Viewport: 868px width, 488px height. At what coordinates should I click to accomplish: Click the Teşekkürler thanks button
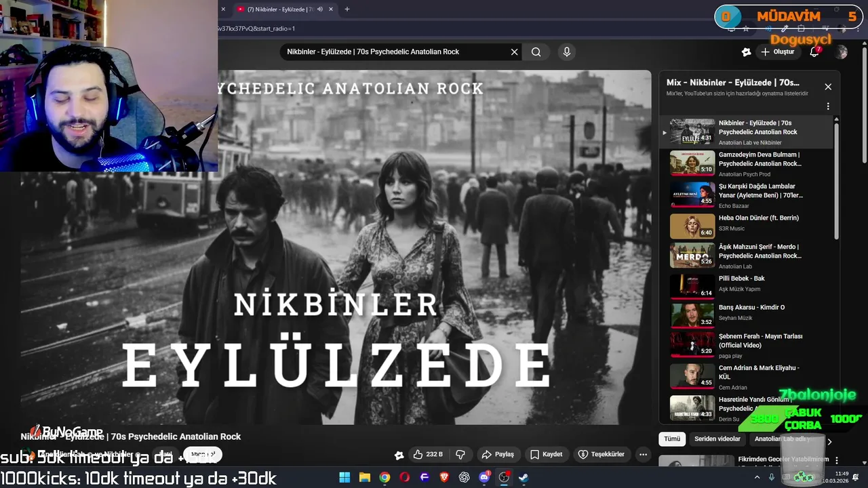[601, 454]
